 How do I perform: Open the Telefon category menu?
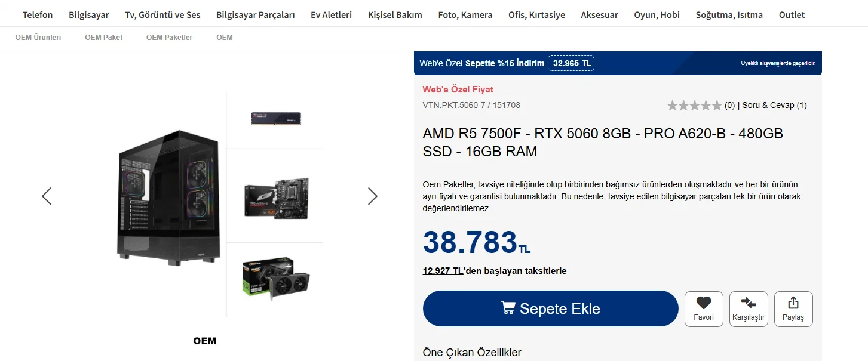(38, 15)
